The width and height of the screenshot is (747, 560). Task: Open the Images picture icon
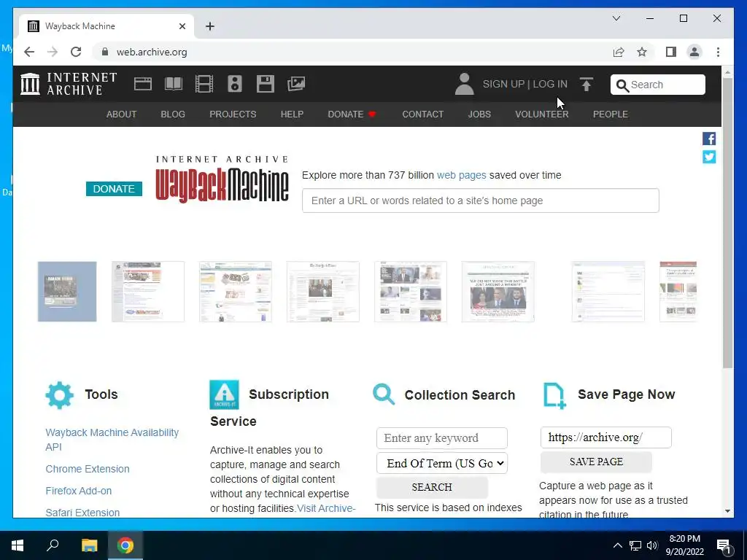coord(296,84)
